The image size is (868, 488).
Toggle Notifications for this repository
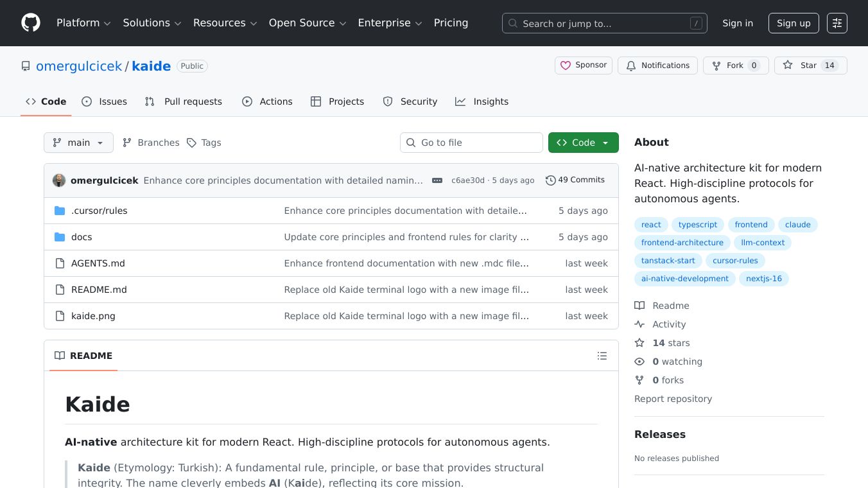[657, 65]
